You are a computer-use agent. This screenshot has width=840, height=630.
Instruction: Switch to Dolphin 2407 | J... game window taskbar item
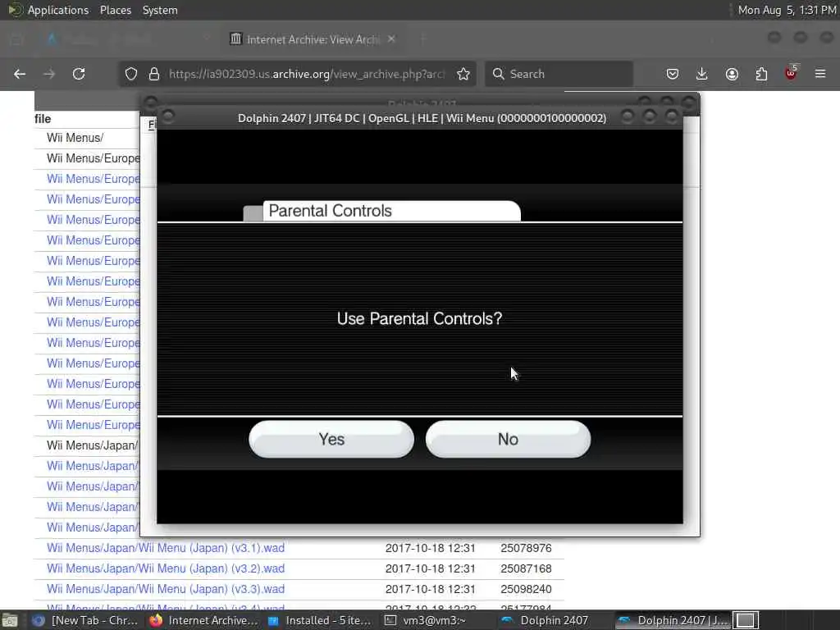point(673,620)
